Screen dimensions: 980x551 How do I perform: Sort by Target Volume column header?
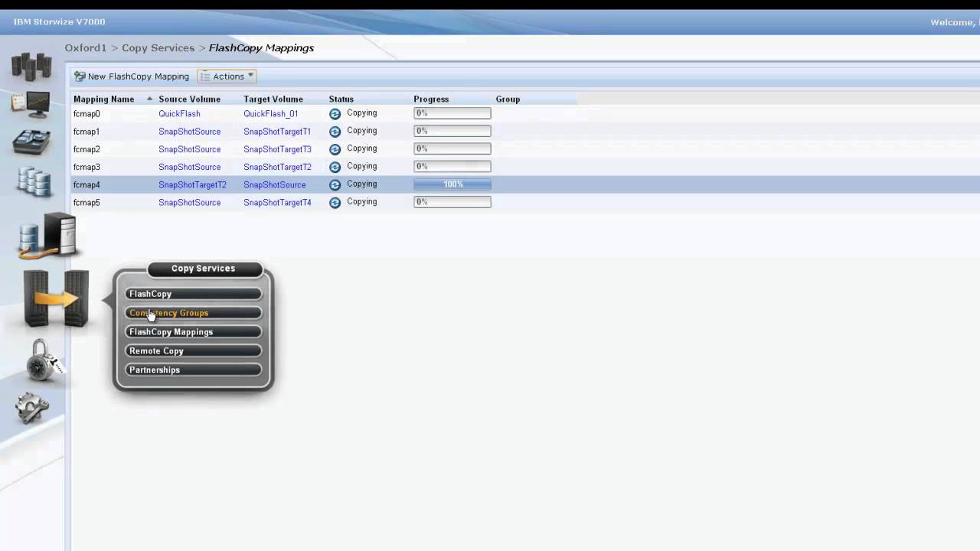(273, 99)
